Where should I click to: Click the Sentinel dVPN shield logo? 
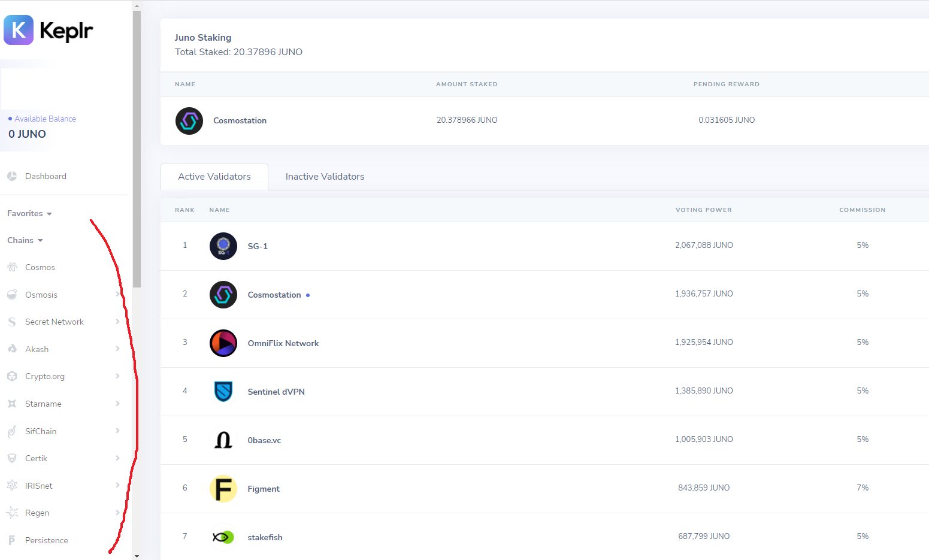click(223, 392)
